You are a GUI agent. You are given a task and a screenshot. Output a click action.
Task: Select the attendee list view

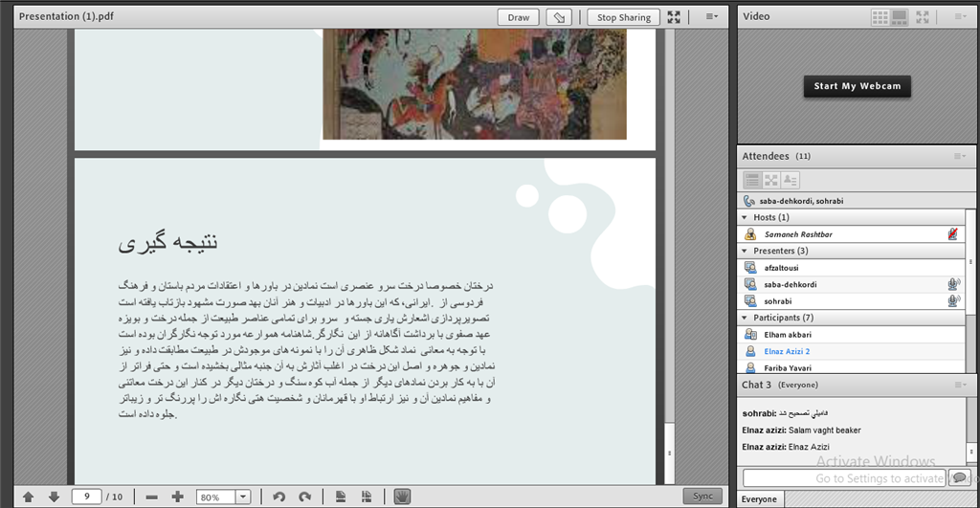point(752,180)
